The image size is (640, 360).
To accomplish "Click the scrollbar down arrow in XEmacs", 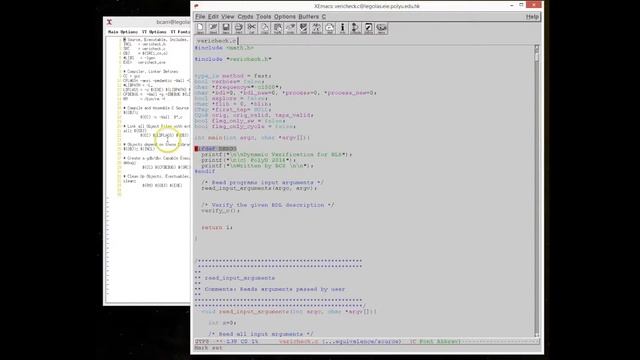I will pos(536,334).
